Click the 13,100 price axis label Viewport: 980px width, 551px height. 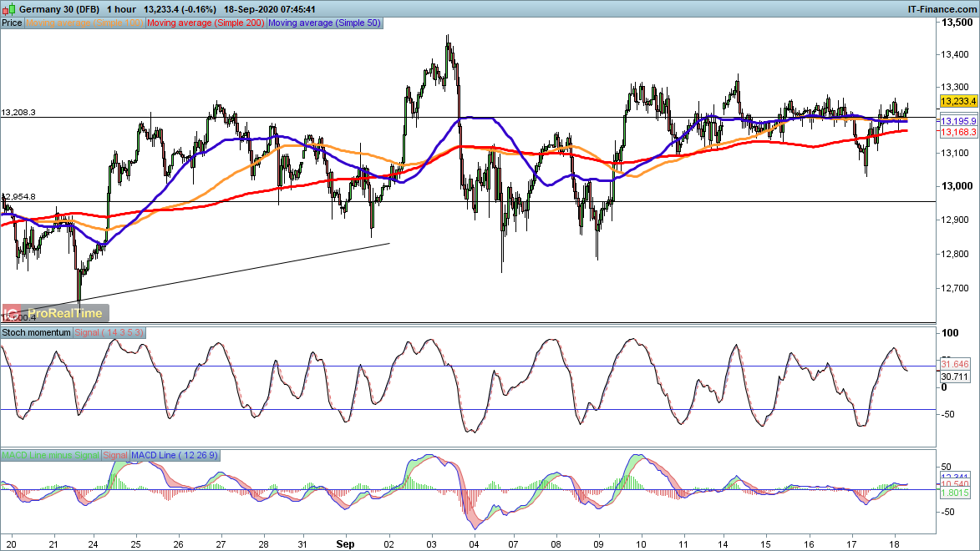coord(955,153)
